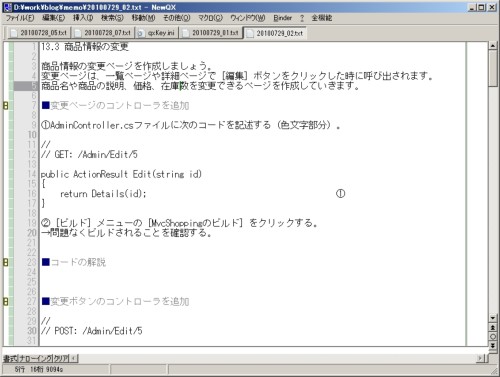Click the line // GET: /Admin/Edit/5
Screen dimensions: 500x377
pyautogui.click(x=89, y=155)
